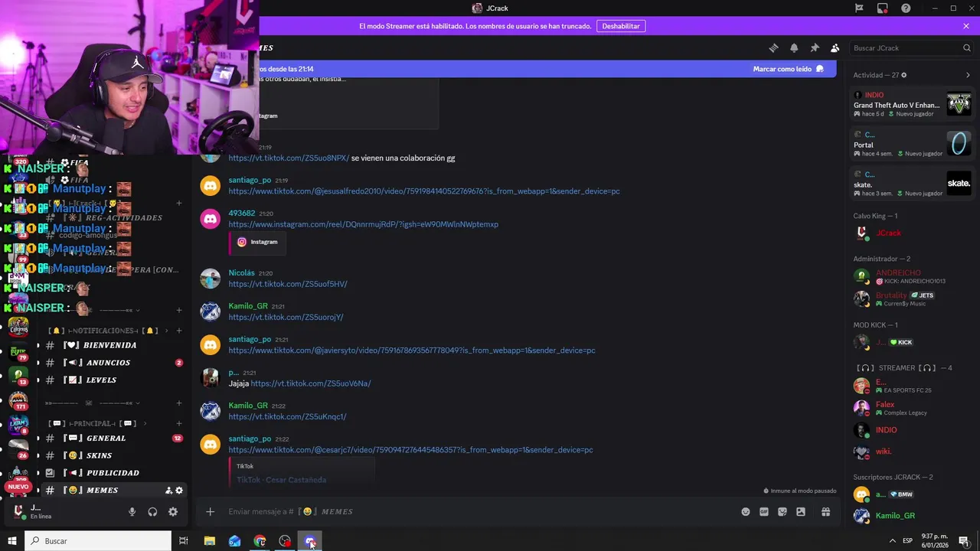
Task: Open the server with 171 unread badge
Action: click(18, 400)
